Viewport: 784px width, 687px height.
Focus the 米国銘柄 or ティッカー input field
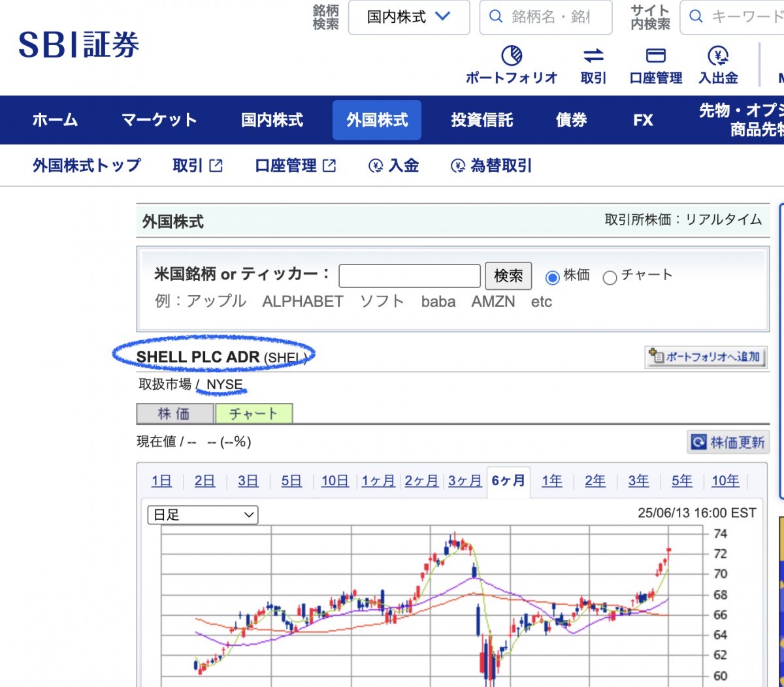pyautogui.click(x=410, y=276)
